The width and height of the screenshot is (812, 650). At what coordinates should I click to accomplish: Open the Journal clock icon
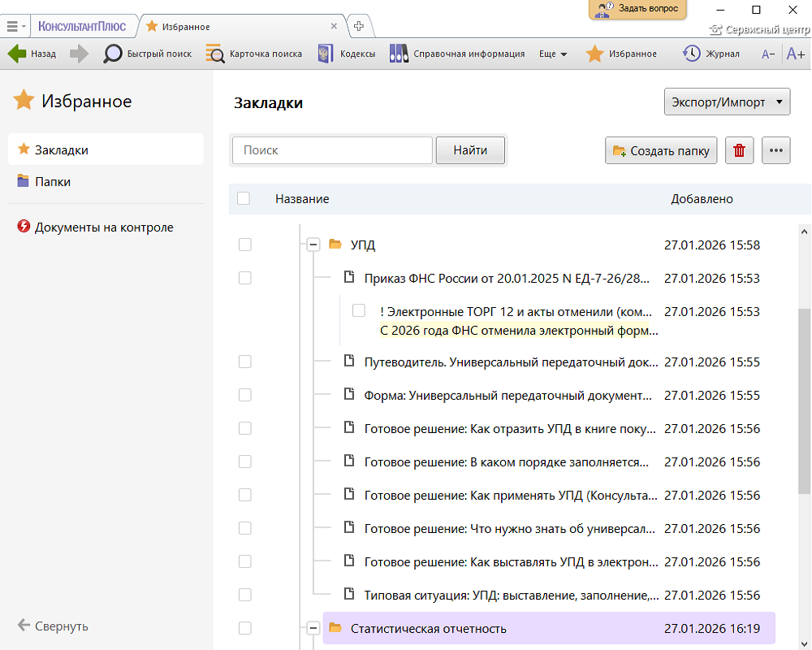click(x=692, y=54)
